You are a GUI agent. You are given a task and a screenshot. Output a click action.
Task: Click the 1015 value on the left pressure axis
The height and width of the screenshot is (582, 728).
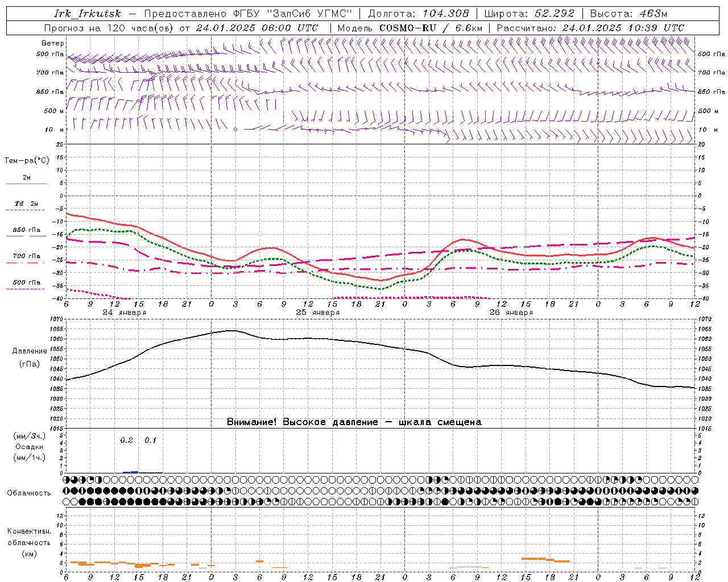click(57, 429)
